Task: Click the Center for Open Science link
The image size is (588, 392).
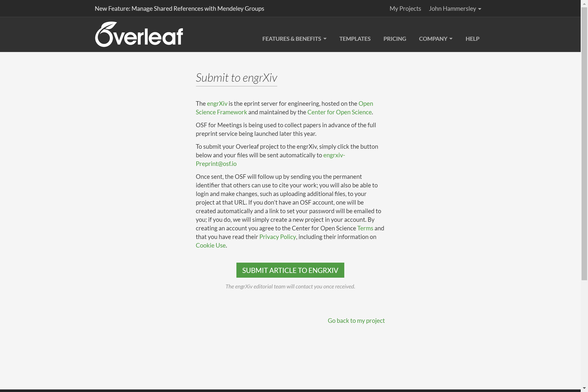Action: [340, 112]
